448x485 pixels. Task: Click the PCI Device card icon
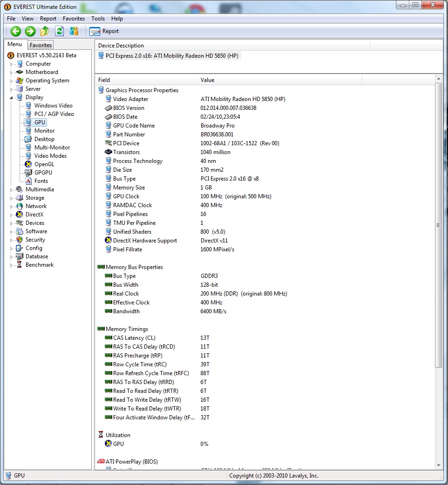tap(109, 143)
